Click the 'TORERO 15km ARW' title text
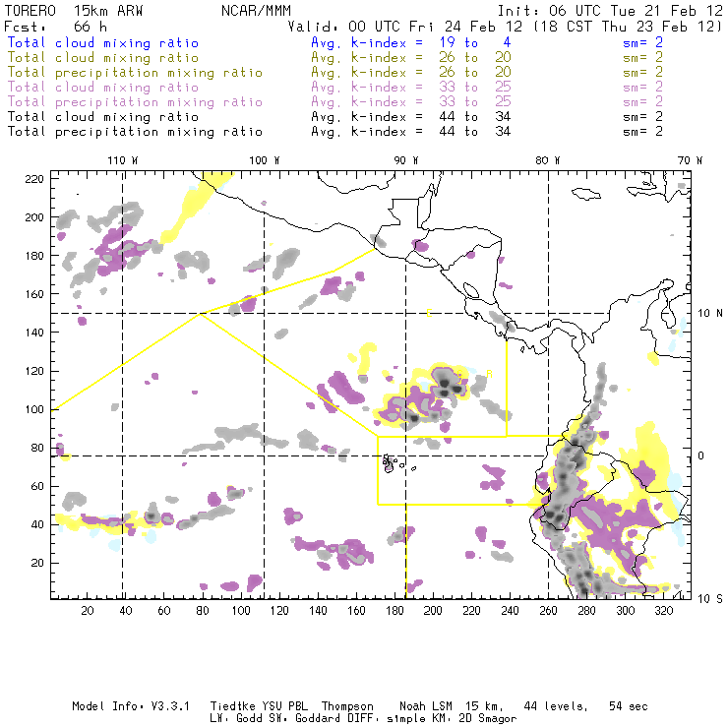The height and width of the screenshot is (728, 728). (74, 11)
